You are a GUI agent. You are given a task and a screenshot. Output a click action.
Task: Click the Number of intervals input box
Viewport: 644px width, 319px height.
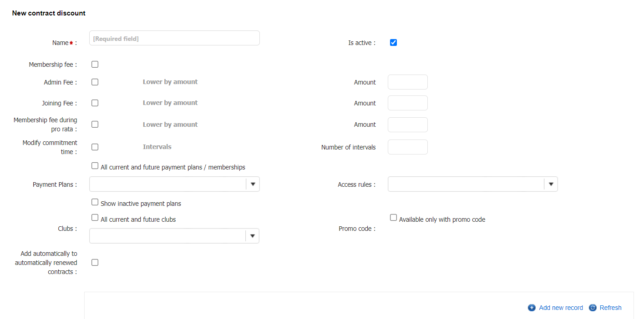[407, 147]
